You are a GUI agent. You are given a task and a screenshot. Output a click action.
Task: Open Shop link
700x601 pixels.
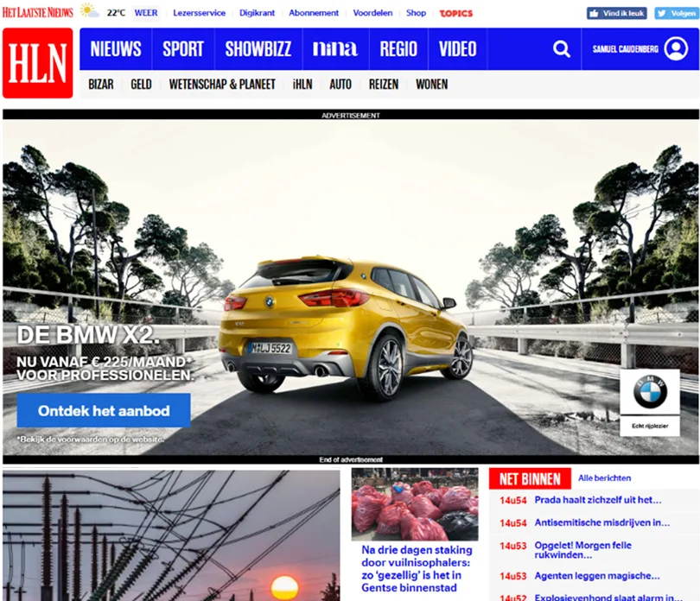click(x=416, y=13)
